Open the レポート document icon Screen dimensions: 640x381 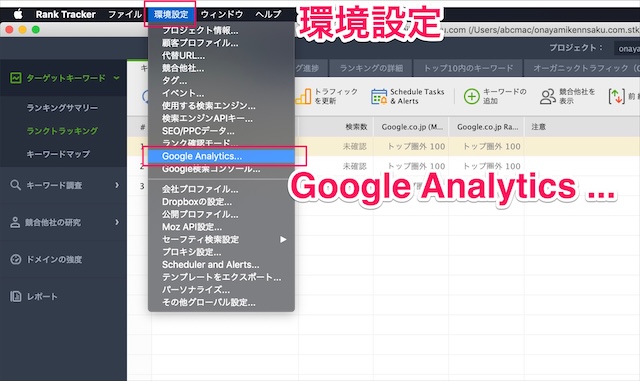click(16, 296)
